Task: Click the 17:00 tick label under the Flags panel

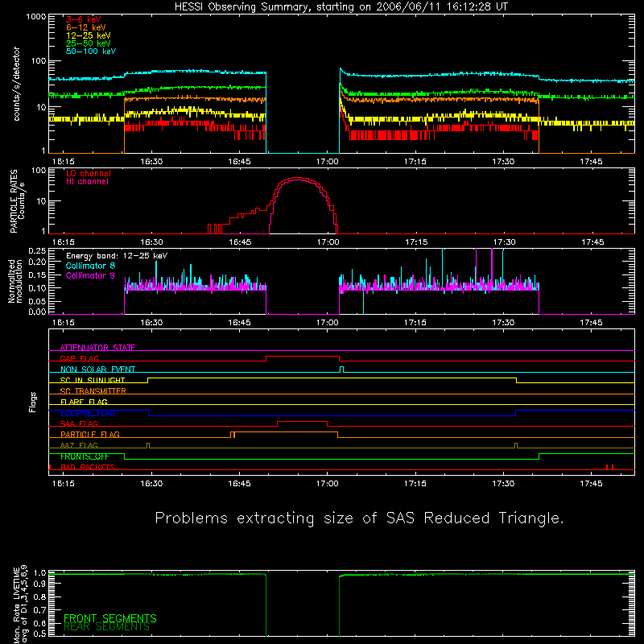Action: (328, 484)
